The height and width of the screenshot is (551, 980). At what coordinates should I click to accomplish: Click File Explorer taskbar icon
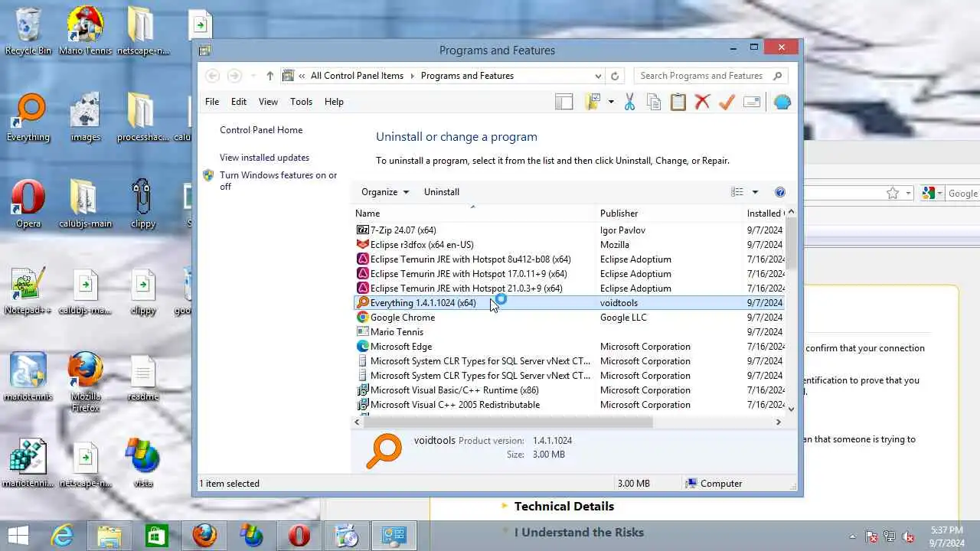(x=109, y=536)
